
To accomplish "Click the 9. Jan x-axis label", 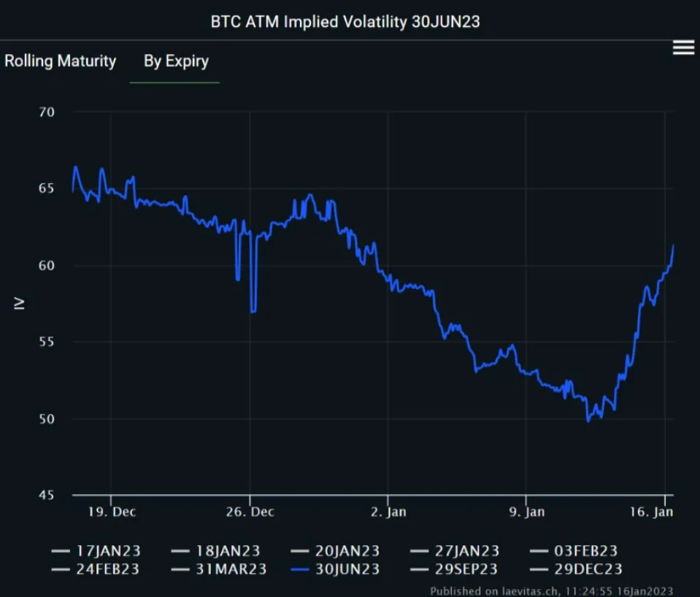I will tap(527, 512).
